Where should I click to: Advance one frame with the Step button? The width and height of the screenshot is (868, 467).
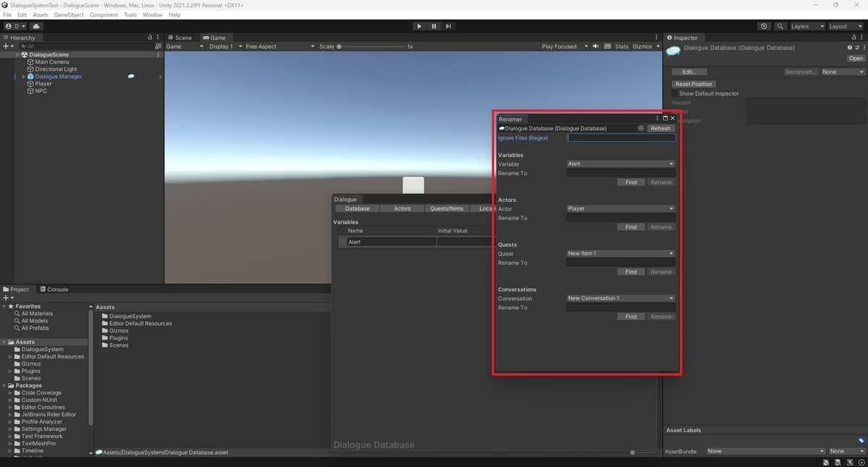[448, 26]
